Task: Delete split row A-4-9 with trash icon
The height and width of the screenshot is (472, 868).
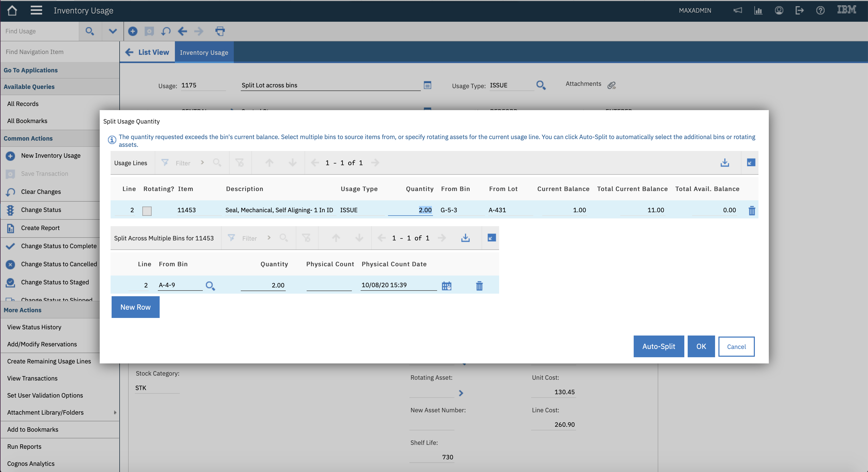Action: tap(479, 286)
